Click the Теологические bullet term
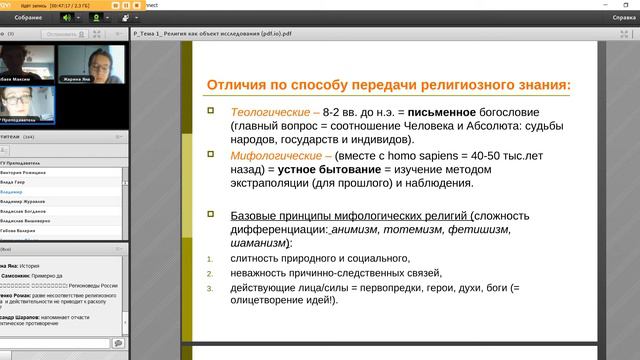This screenshot has width=640, height=360. pos(270,112)
